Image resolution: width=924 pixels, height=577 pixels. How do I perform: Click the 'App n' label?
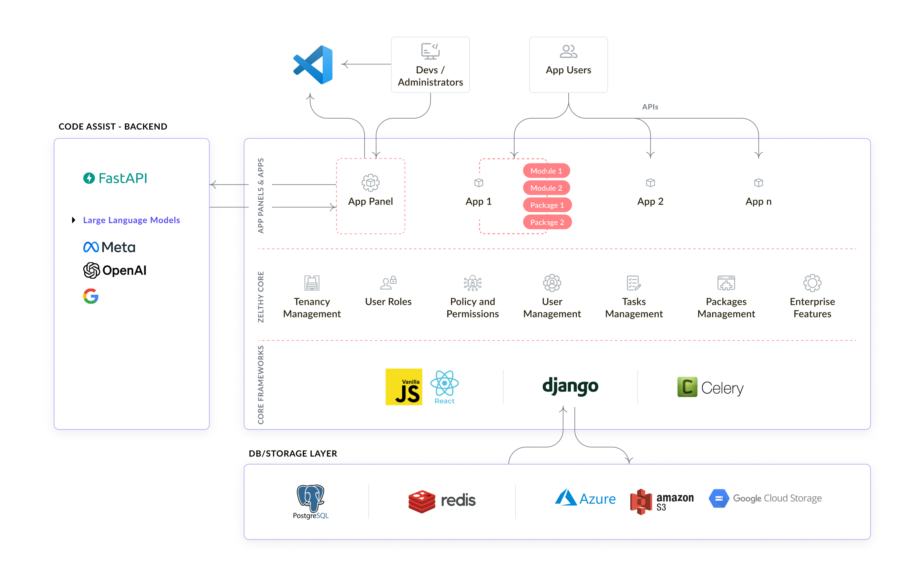click(759, 201)
